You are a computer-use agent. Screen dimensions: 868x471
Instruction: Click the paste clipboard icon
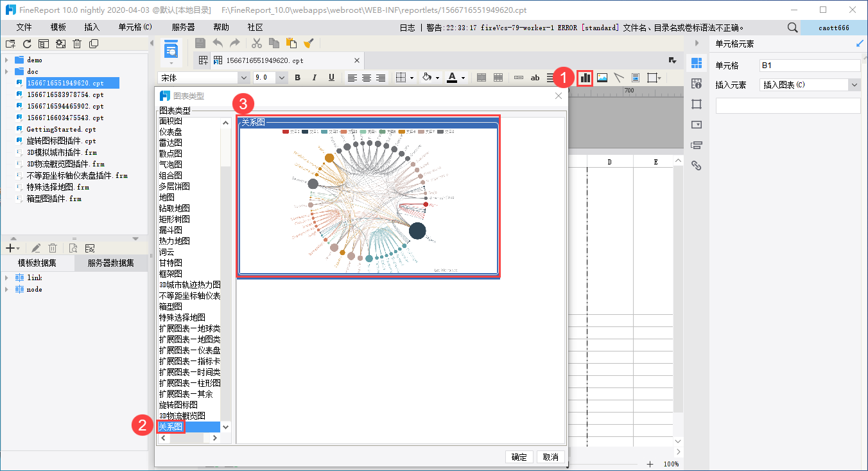(x=291, y=43)
